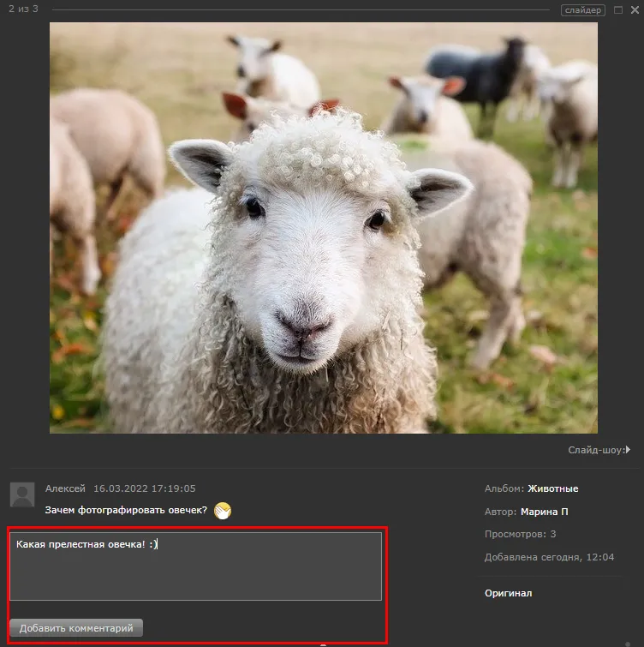
Task: Click 'Просмотров: 3' text
Action: 521,534
